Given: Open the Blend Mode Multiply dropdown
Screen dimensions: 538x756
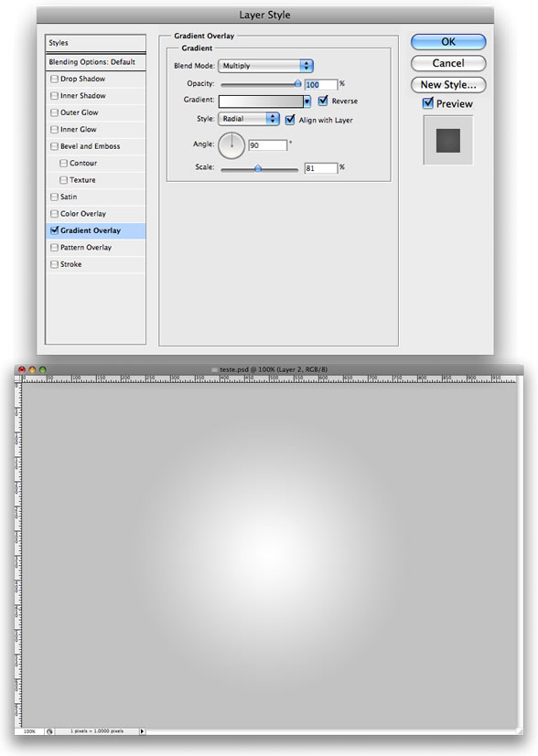Looking at the screenshot, I should [x=266, y=66].
